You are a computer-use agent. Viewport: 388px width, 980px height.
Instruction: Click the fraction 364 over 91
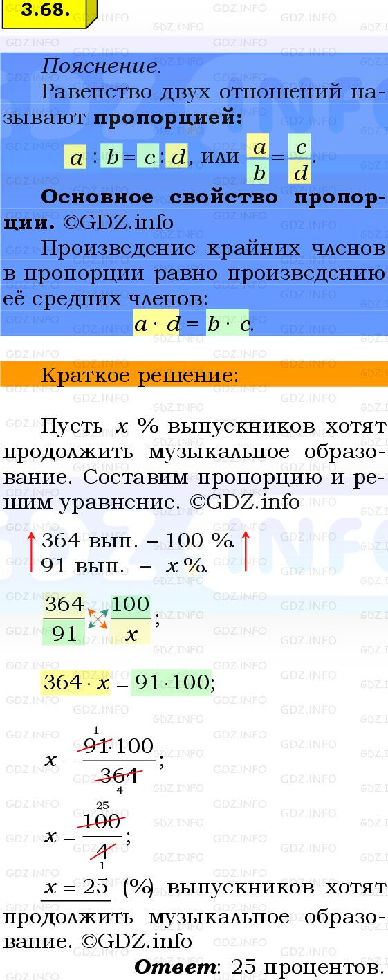point(64,617)
